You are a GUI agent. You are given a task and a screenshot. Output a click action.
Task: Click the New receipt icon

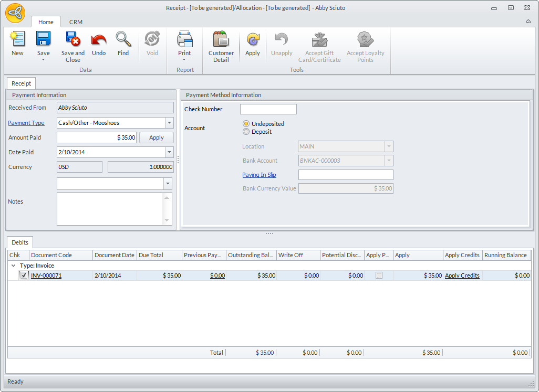pyautogui.click(x=17, y=40)
